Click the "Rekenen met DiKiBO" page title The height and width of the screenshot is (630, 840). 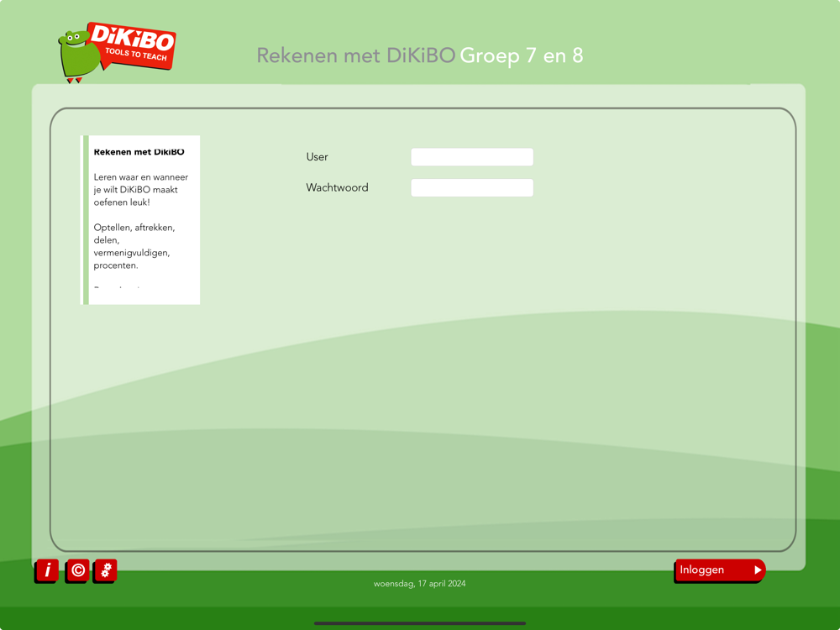[356, 55]
